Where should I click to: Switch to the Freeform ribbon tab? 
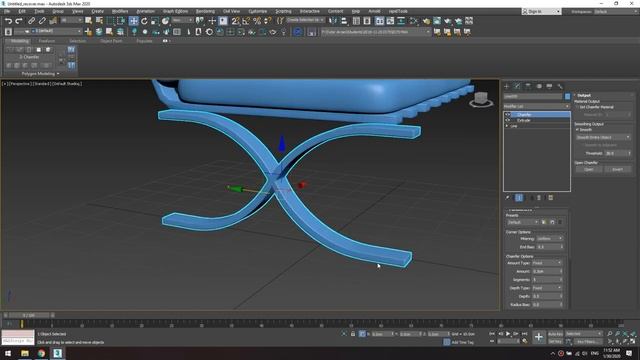[x=47, y=41]
